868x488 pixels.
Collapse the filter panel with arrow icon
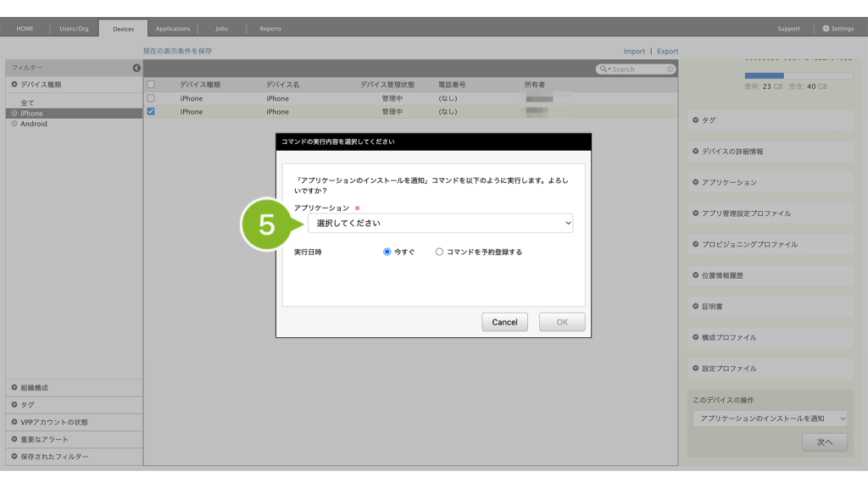(136, 68)
